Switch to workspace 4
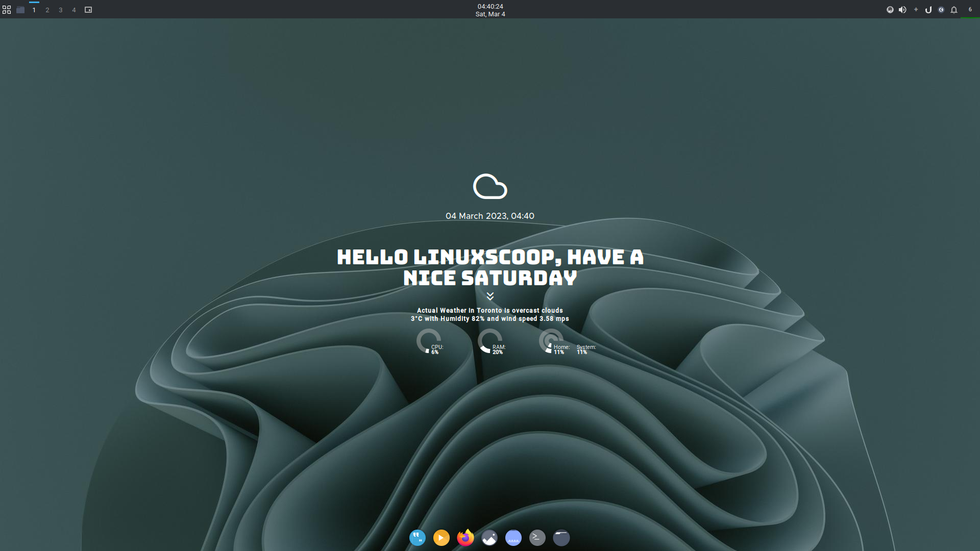 [74, 10]
